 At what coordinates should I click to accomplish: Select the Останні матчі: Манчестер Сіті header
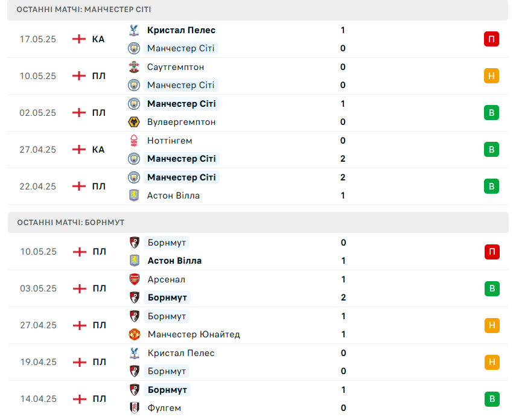pyautogui.click(x=258, y=10)
